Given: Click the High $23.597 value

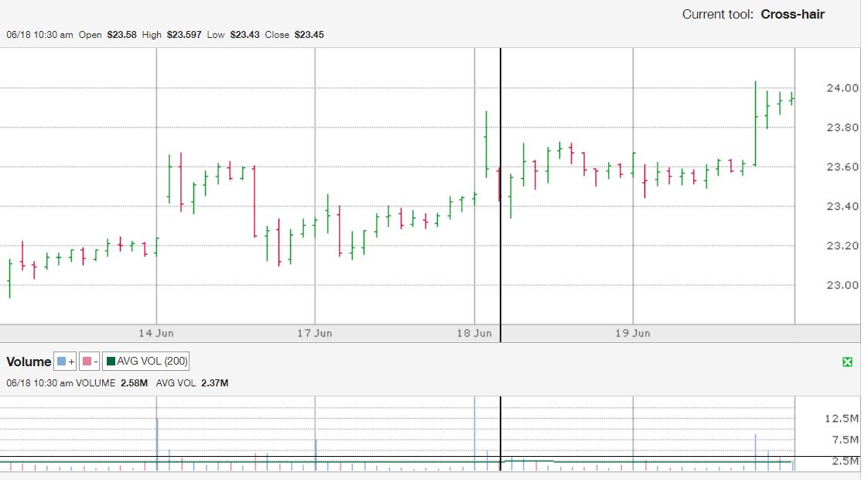Looking at the screenshot, I should tap(184, 34).
